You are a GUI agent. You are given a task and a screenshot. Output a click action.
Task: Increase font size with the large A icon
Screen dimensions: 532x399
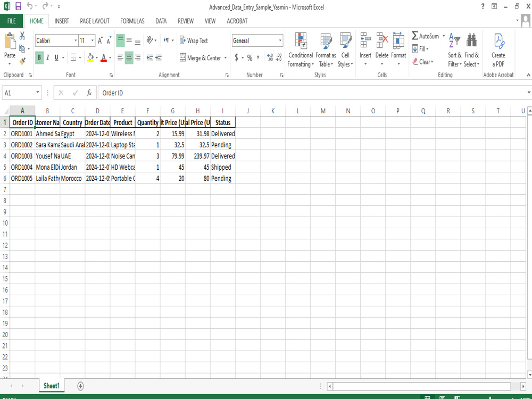[100, 41]
